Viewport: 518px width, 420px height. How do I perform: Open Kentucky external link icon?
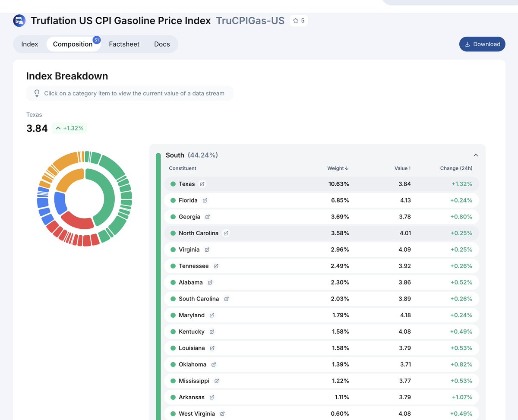[x=212, y=332]
